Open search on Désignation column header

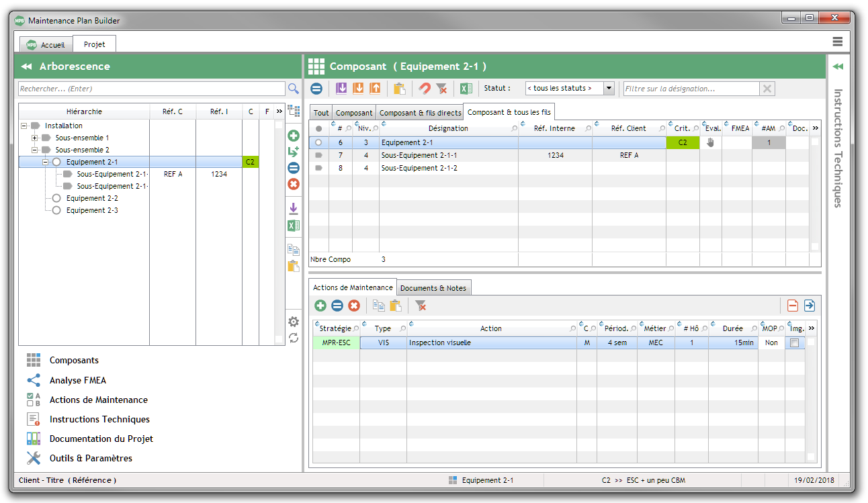515,129
